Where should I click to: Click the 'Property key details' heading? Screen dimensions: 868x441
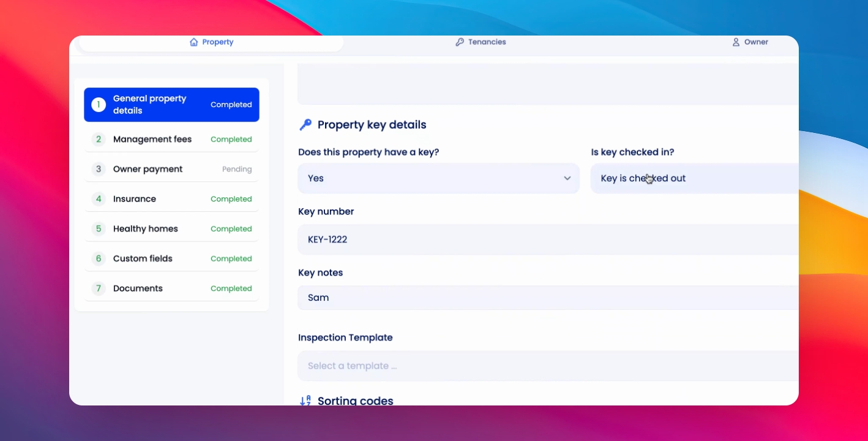[x=372, y=125]
